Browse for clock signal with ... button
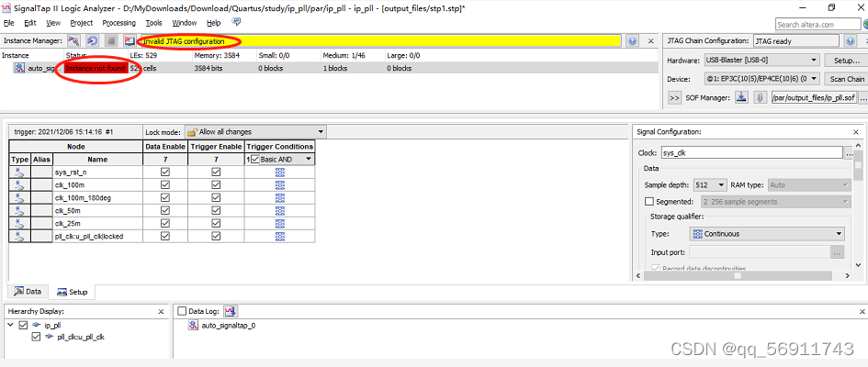 coord(849,153)
